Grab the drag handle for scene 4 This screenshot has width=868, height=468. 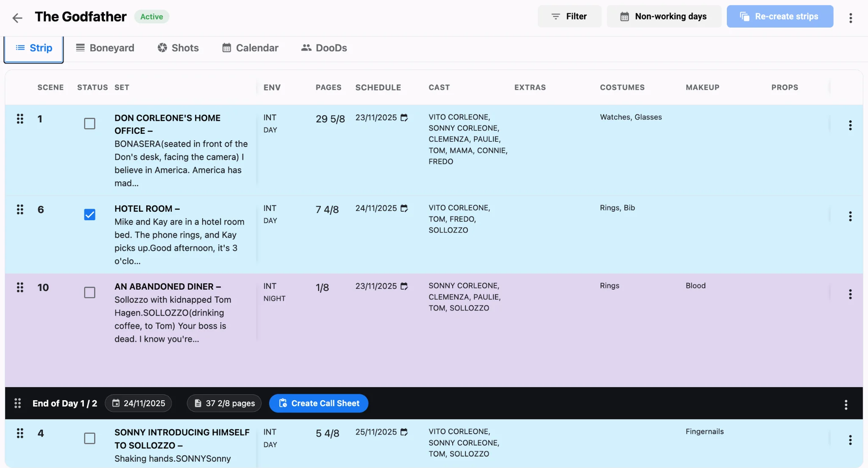click(20, 433)
